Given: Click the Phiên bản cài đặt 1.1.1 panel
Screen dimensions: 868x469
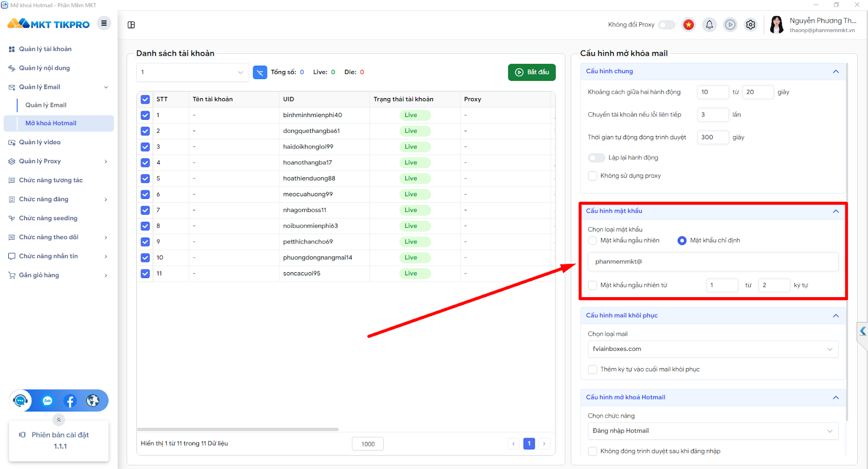Looking at the screenshot, I should tap(59, 441).
